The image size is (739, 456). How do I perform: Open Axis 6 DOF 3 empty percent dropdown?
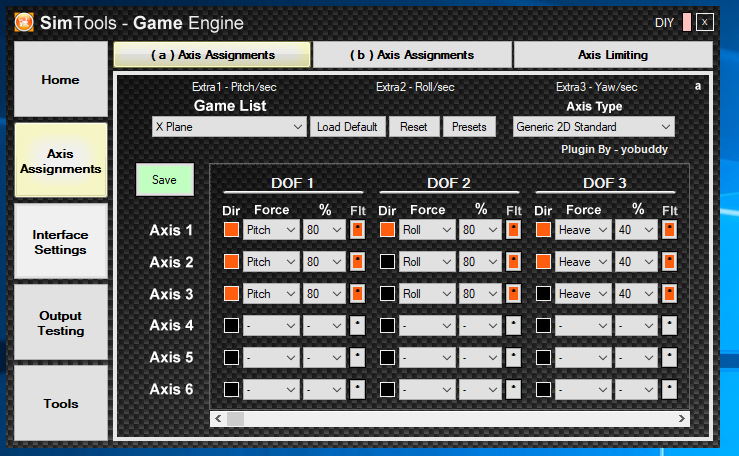tap(636, 390)
